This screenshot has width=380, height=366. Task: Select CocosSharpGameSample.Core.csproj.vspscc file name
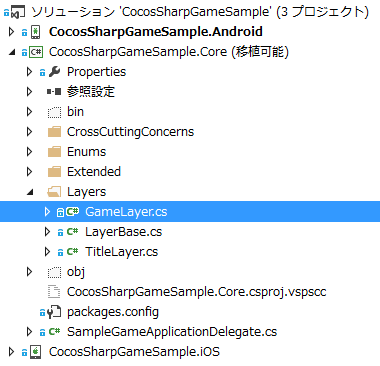click(x=196, y=292)
